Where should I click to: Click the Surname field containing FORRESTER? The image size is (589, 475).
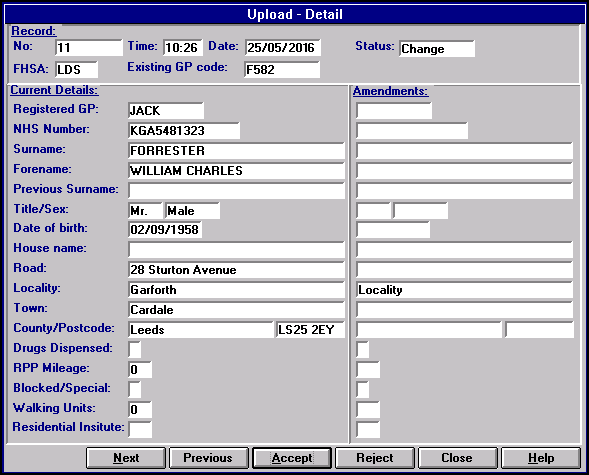point(236,151)
